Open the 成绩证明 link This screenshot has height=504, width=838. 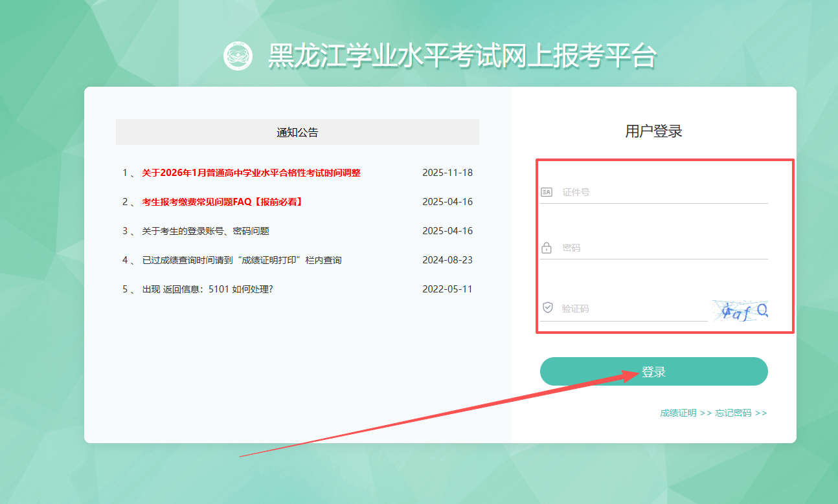point(678,413)
